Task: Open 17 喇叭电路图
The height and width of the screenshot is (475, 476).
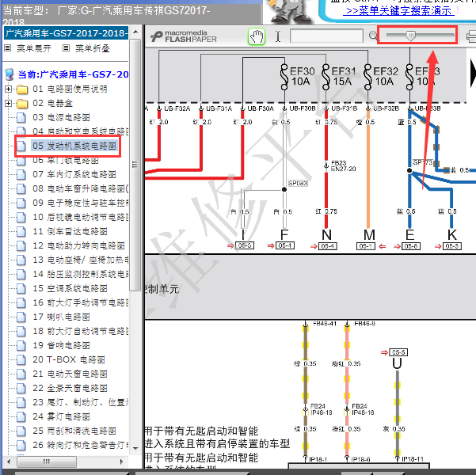Action: tap(61, 317)
